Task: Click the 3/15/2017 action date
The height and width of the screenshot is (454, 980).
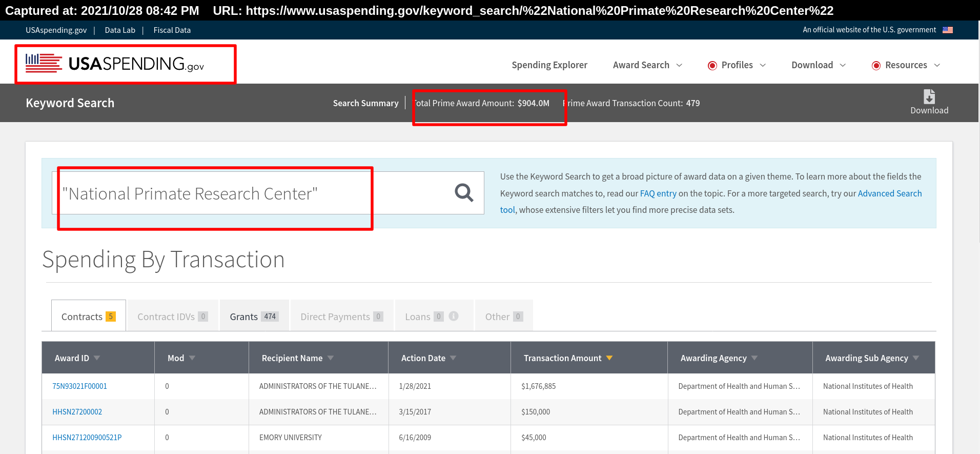Action: click(415, 412)
